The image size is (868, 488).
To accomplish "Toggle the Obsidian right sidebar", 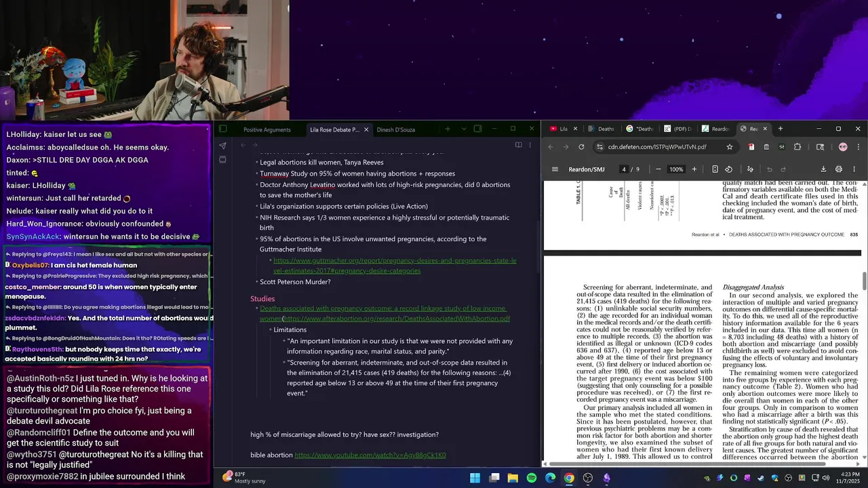I will 477,129.
